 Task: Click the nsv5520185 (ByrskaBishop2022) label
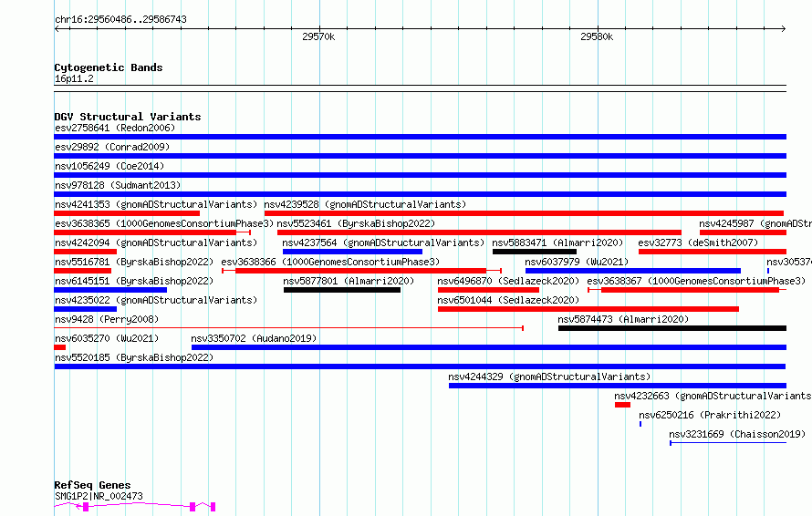[x=134, y=357]
